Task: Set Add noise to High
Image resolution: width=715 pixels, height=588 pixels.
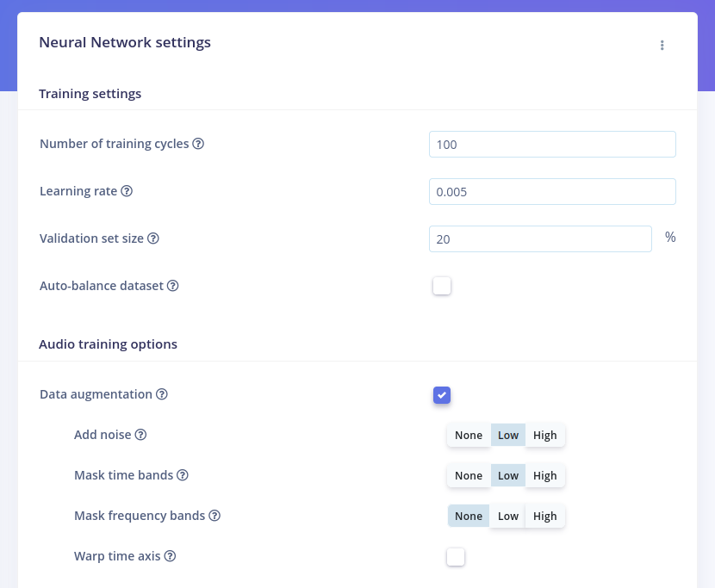Action: (x=544, y=435)
